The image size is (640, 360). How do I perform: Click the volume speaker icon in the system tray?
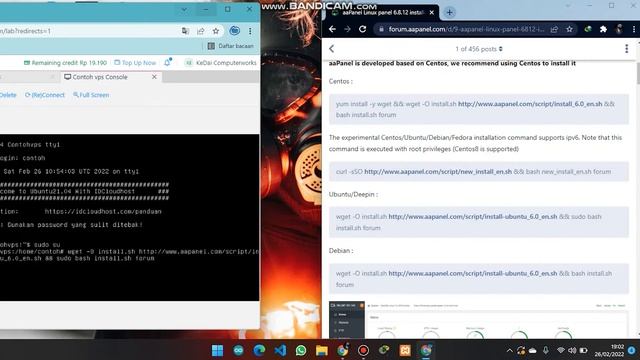click(x=572, y=351)
